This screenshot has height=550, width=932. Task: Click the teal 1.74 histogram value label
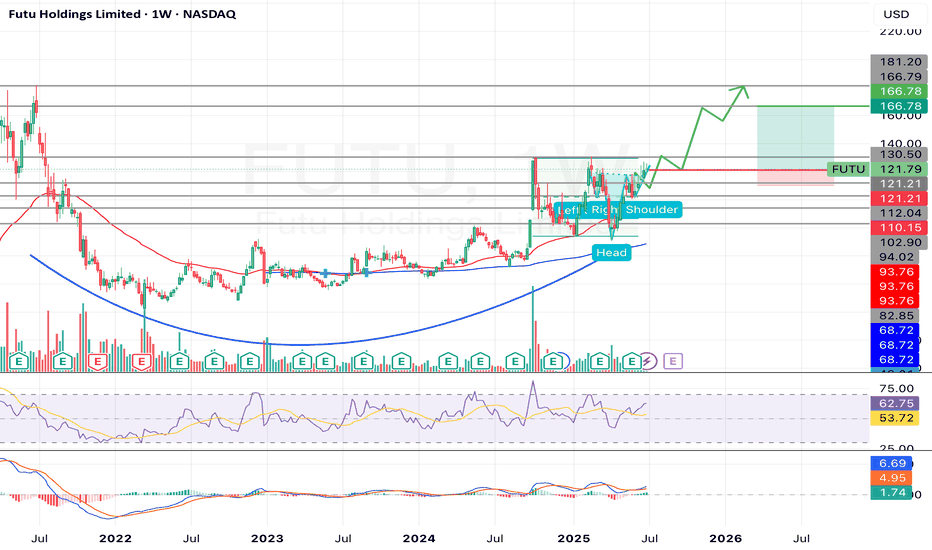pos(892,492)
